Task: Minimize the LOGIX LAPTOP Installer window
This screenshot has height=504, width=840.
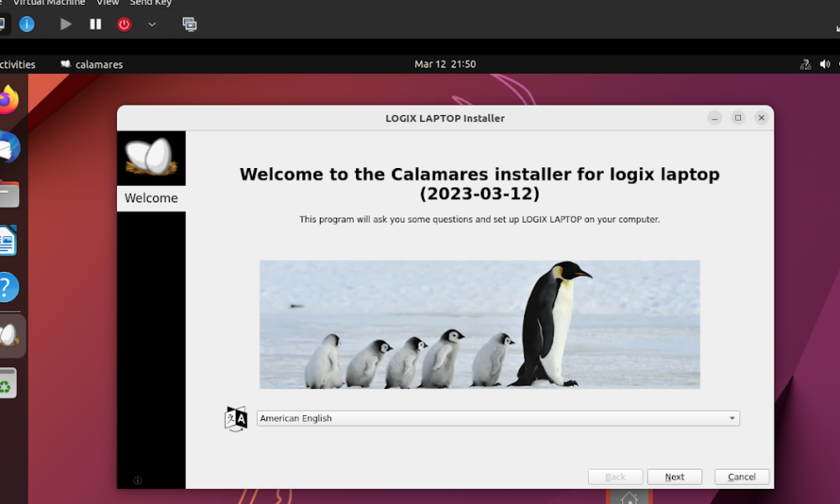Action: coord(715,118)
